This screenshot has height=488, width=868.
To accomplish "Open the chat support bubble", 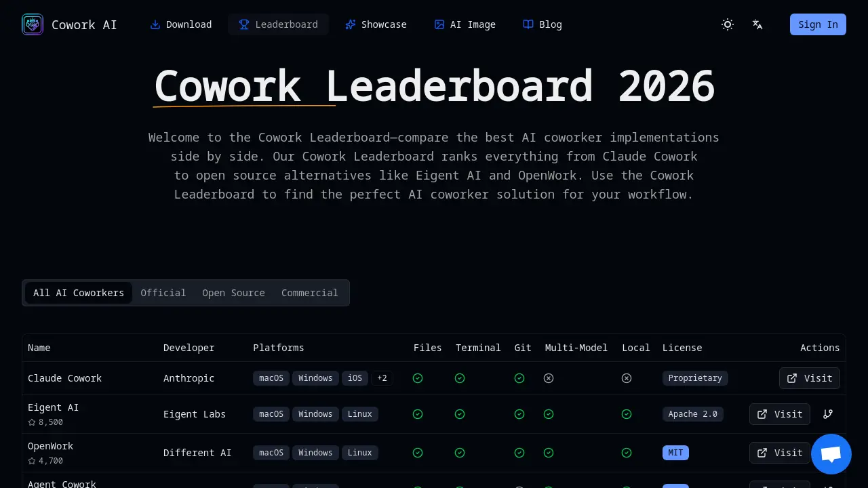I will click(x=831, y=454).
